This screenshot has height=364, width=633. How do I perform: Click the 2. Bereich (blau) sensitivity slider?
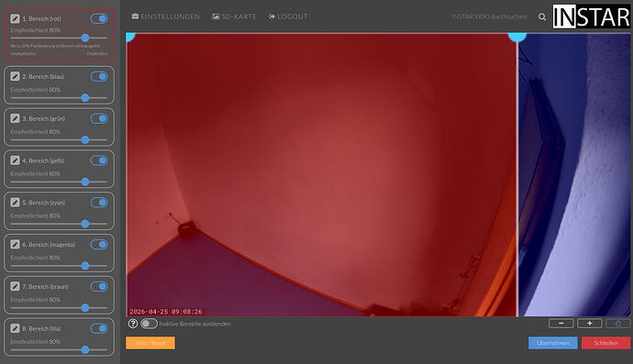tap(59, 98)
